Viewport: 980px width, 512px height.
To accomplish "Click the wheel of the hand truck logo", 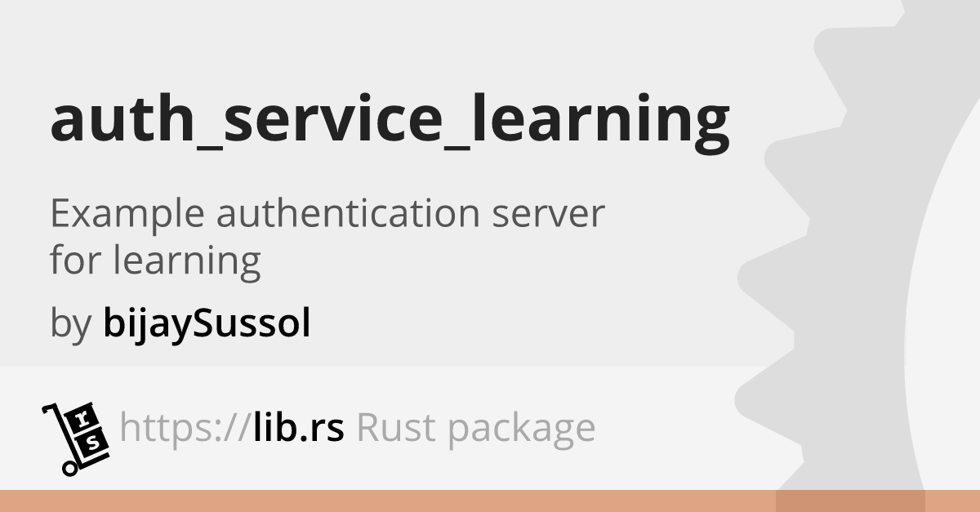I will 70,469.
